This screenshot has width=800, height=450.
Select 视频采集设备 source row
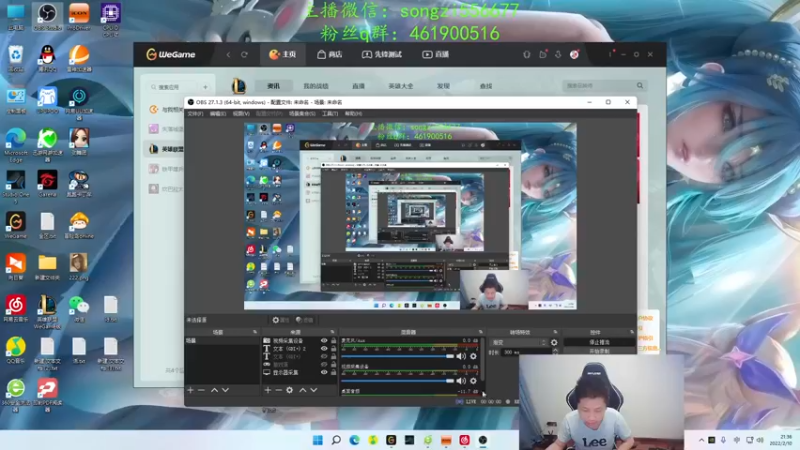299,341
